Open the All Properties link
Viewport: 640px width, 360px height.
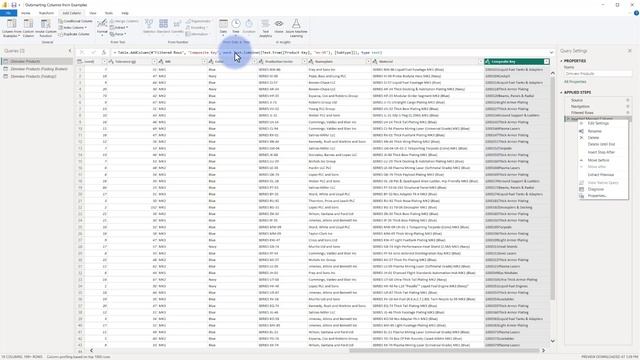[575, 82]
